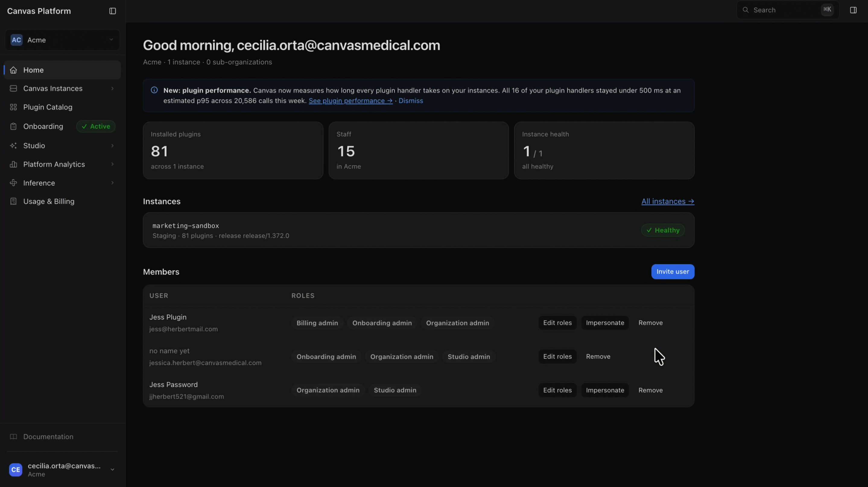The height and width of the screenshot is (487, 868).
Task: Open See plugin performance link
Action: point(350,101)
